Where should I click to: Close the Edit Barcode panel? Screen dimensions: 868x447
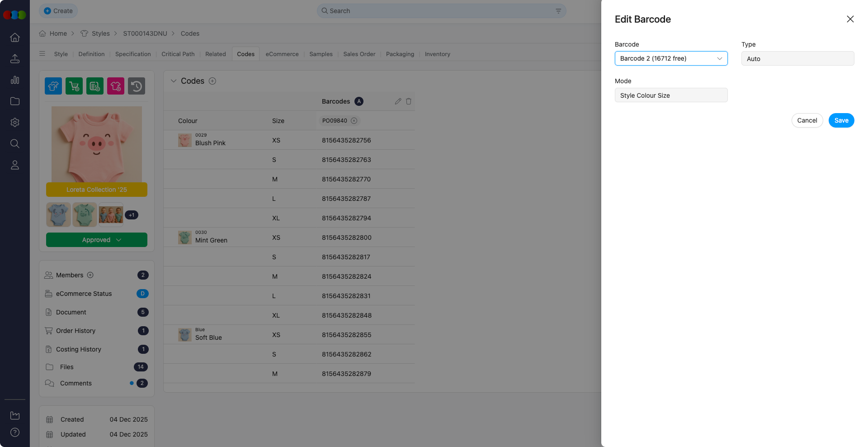[850, 19]
